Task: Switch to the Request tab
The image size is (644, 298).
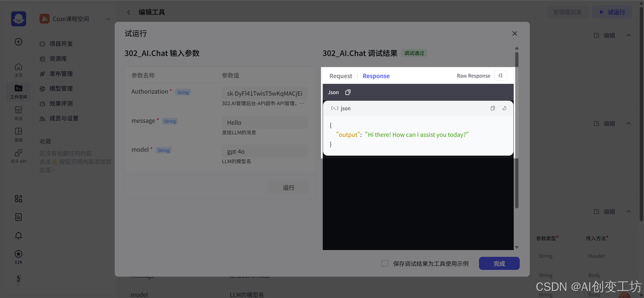Action: (341, 76)
